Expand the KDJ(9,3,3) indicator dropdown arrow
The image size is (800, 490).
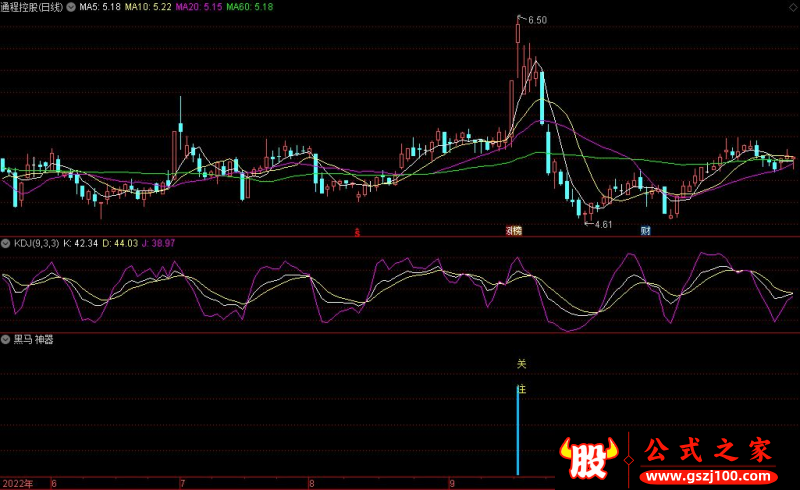(5, 243)
